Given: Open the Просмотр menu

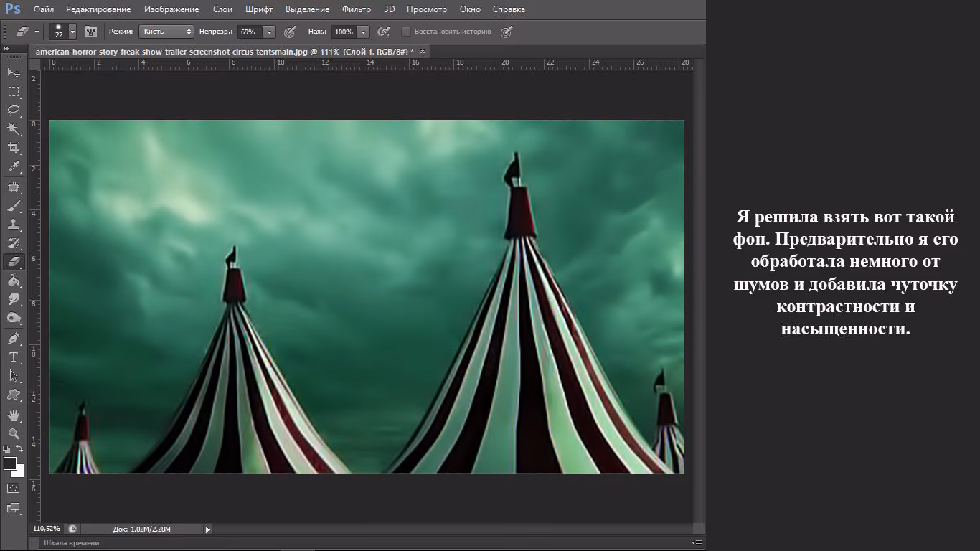Looking at the screenshot, I should click(426, 9).
